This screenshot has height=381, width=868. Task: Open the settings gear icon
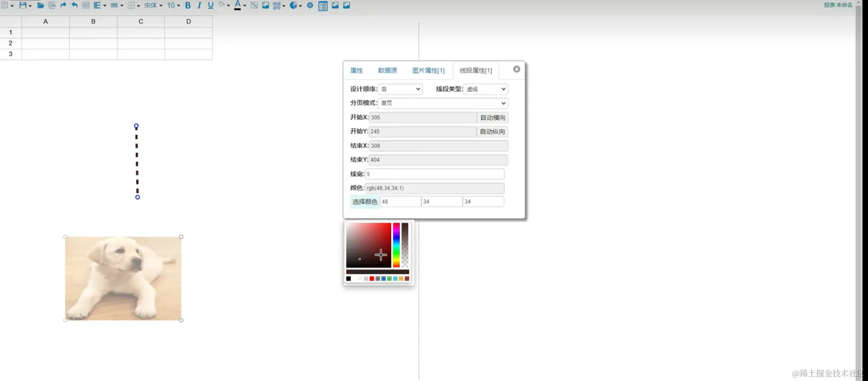pyautogui.click(x=310, y=5)
